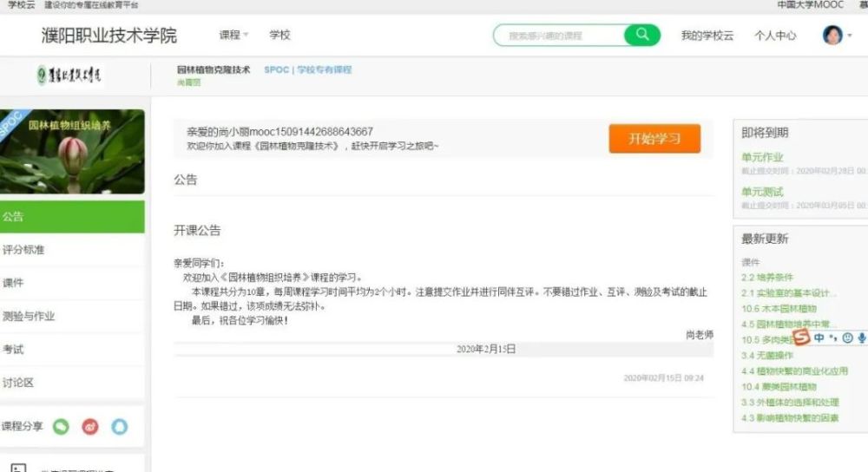Screen dimensions: 868x472
Task: Share course via the QQ icon
Action: (x=120, y=427)
